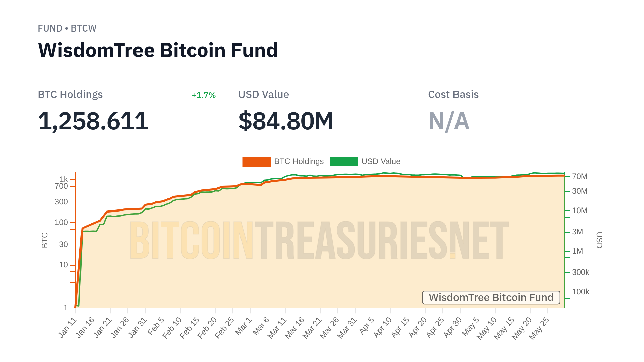
Task: Toggle the USD Value legend entry
Action: (x=381, y=161)
